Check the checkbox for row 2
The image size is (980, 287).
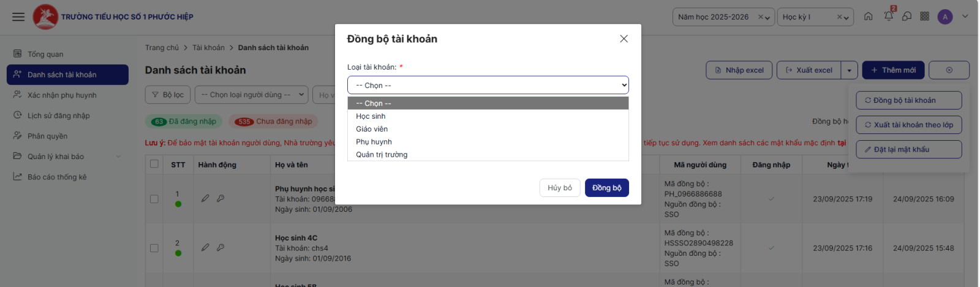tap(154, 248)
